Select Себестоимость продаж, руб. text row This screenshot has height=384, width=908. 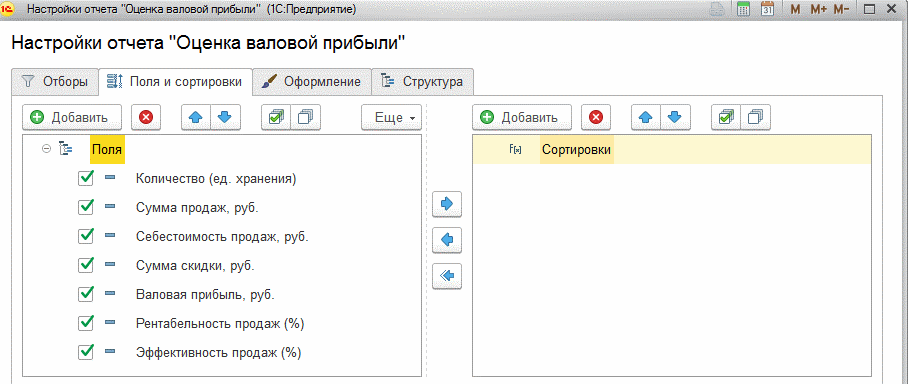pos(222,236)
